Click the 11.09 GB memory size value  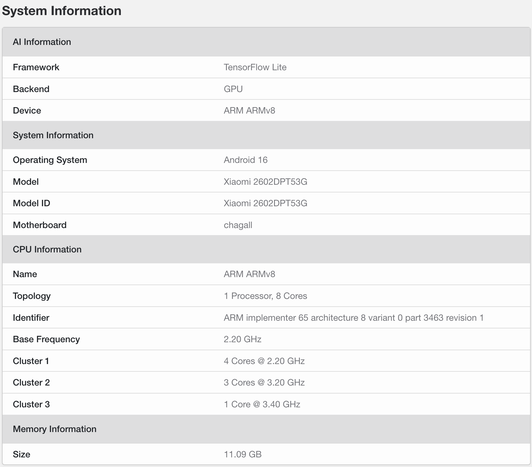coord(243,454)
